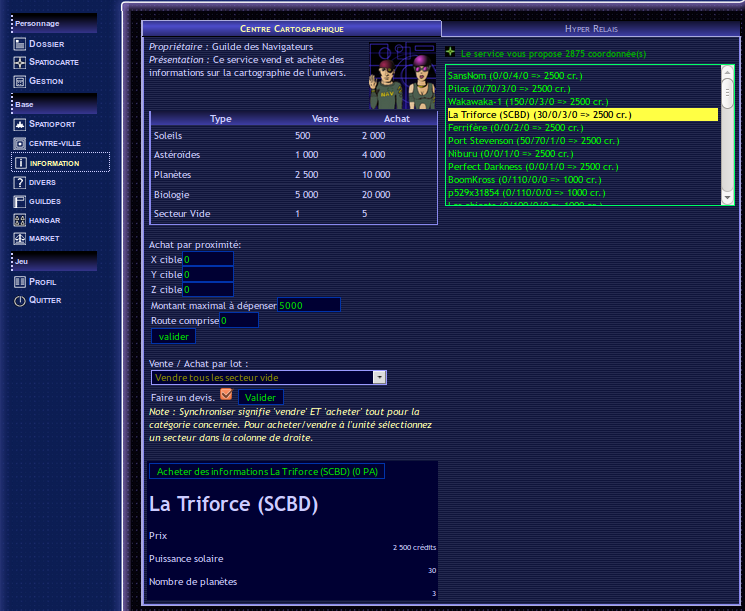Viewport: 745px width, 611px height.
Task: Open the Hangar icon in sidebar
Action: pyautogui.click(x=19, y=220)
